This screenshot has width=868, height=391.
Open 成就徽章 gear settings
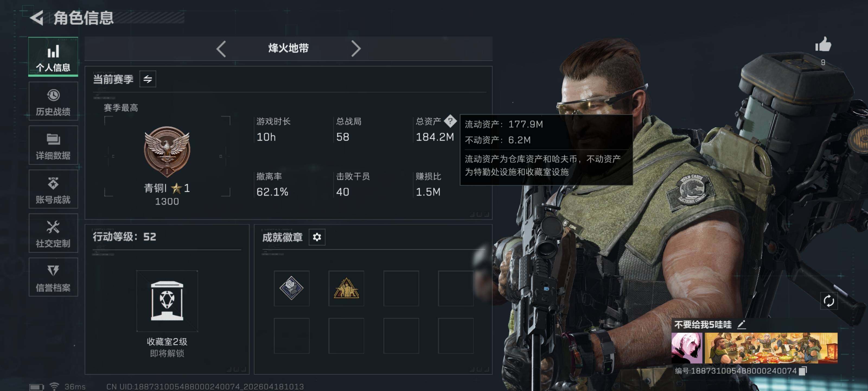coord(317,237)
